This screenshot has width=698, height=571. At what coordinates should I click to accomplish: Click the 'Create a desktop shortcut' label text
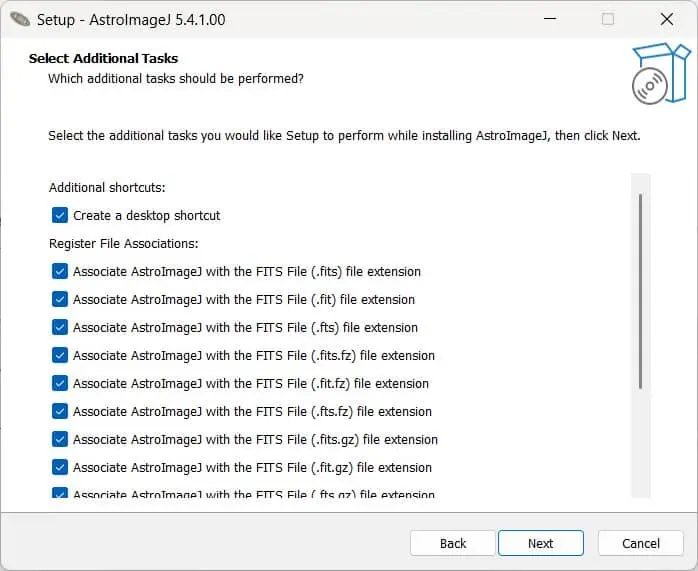146,216
